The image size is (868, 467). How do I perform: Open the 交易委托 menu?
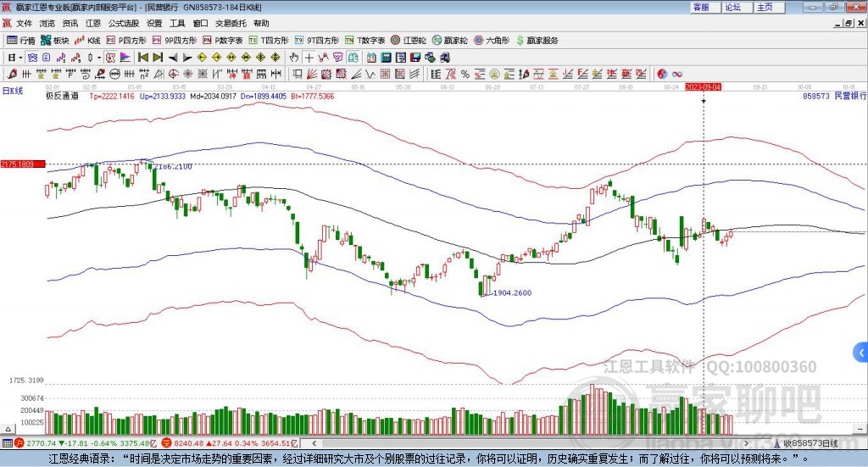pos(231,23)
